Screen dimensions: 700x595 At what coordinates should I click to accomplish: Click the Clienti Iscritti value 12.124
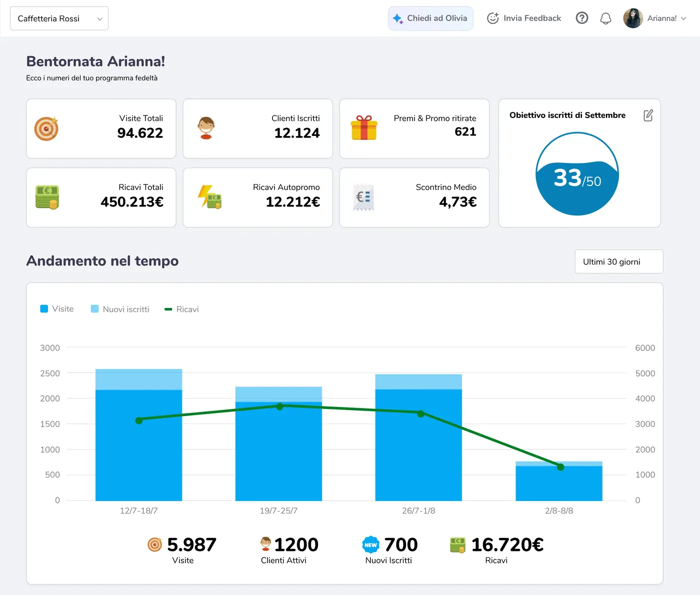tap(297, 133)
